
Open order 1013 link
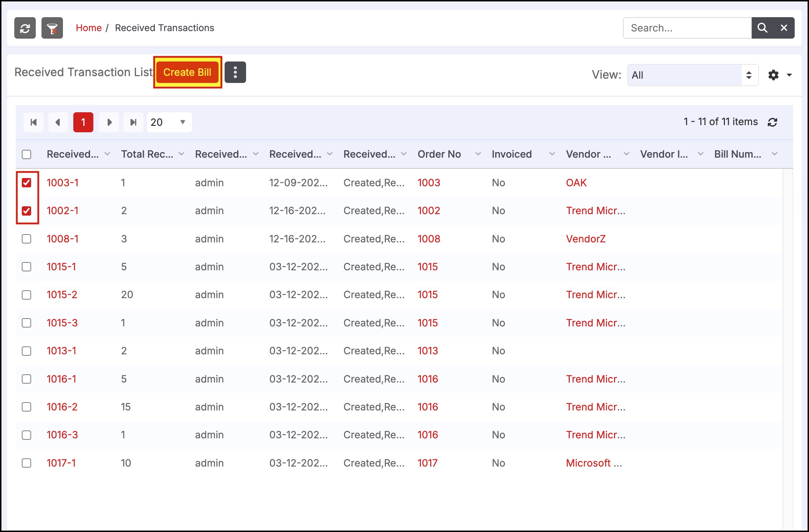pyautogui.click(x=428, y=351)
